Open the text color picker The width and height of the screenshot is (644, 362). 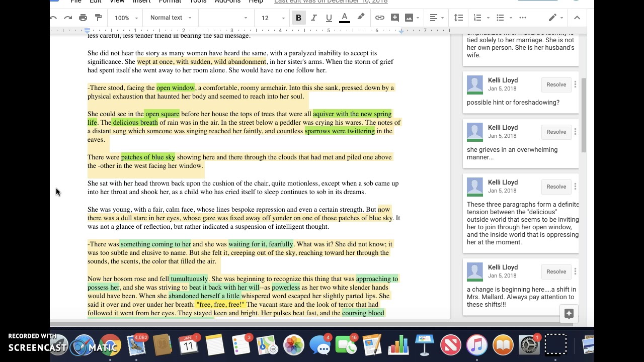(345, 18)
